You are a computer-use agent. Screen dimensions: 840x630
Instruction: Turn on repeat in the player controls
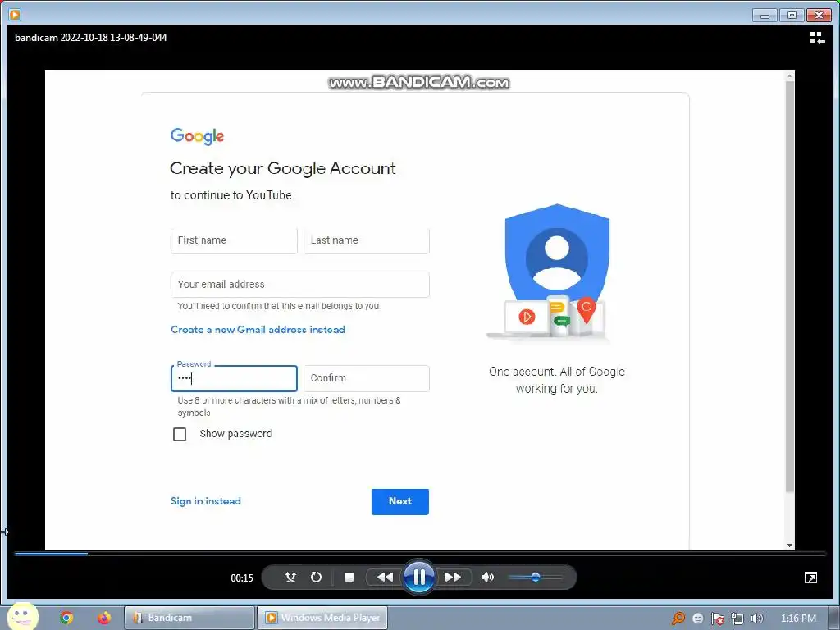tap(316, 577)
